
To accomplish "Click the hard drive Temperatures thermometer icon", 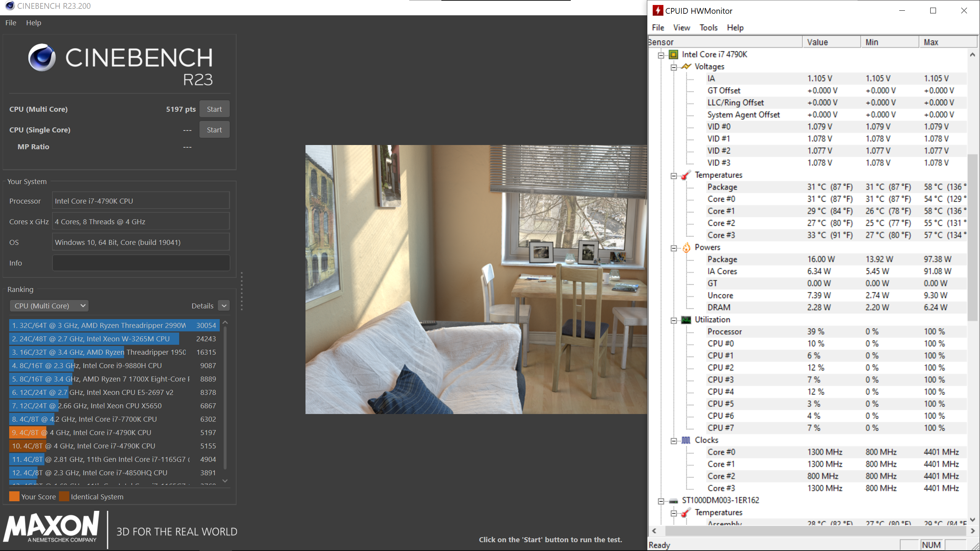I will pos(686,512).
